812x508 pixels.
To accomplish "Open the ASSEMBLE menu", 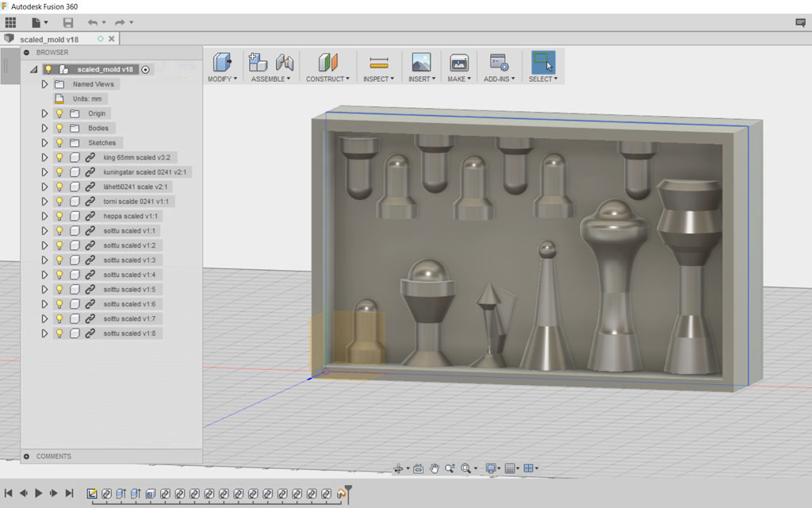I will tap(270, 79).
